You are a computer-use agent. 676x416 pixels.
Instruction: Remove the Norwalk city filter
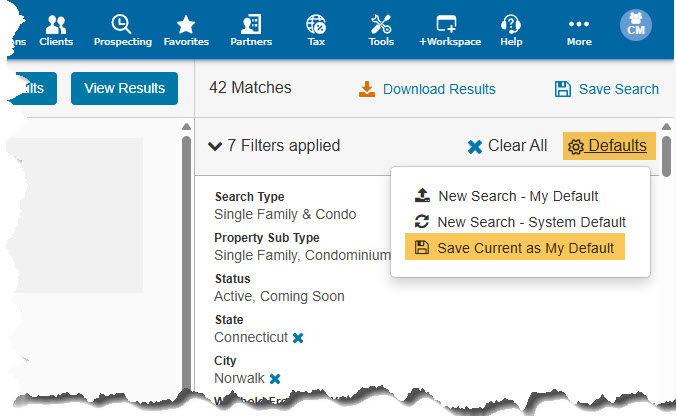tap(275, 379)
